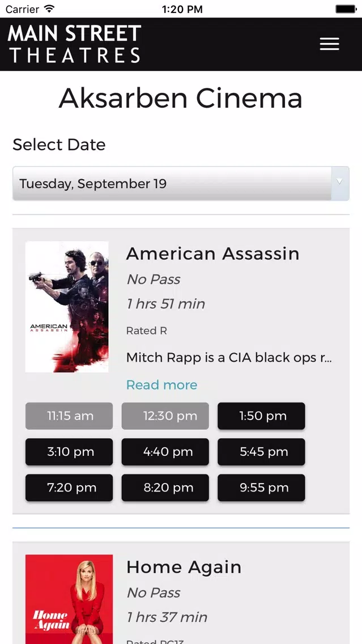Tap the Home Again poster
This screenshot has width=362, height=644.
pos(69,599)
